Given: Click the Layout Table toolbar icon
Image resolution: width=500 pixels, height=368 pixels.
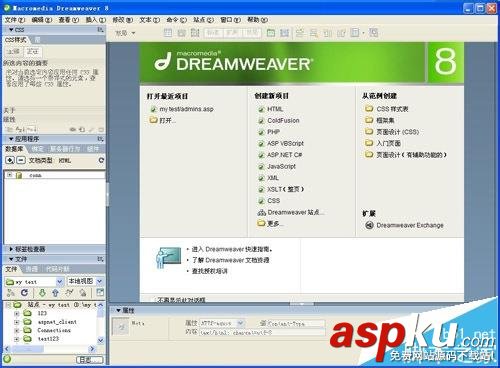Looking at the screenshot, I should tap(271, 33).
